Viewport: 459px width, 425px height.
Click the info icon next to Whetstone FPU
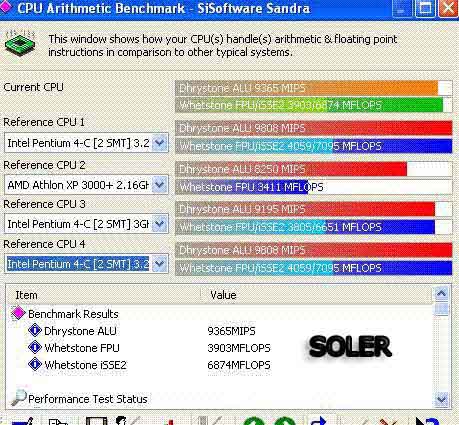click(35, 347)
